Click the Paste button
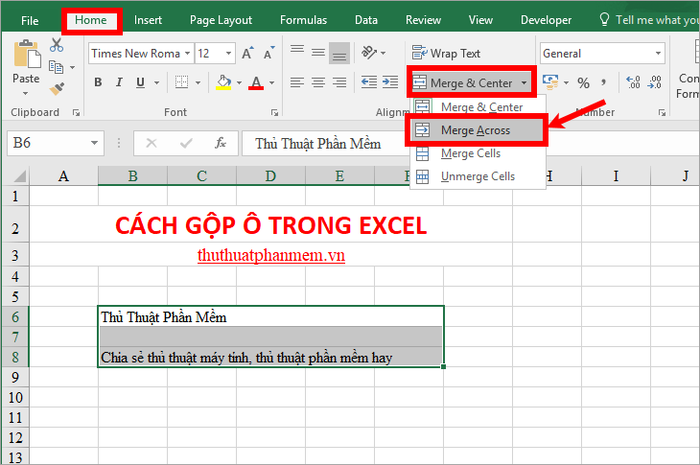 pyautogui.click(x=26, y=67)
